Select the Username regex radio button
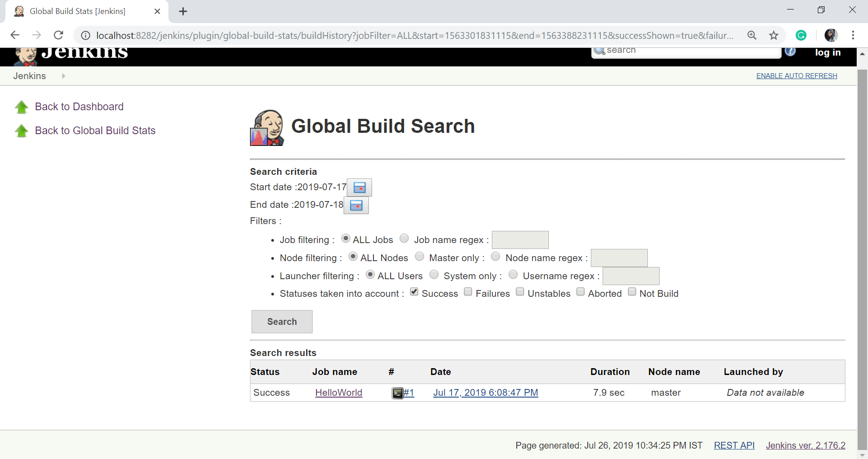Viewport: 868px width, 459px height. tap(513, 275)
